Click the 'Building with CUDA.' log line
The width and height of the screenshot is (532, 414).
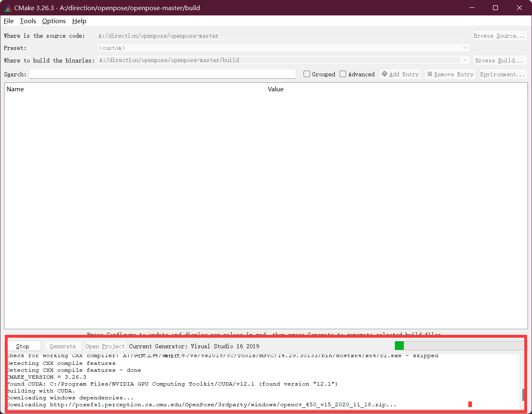click(41, 391)
